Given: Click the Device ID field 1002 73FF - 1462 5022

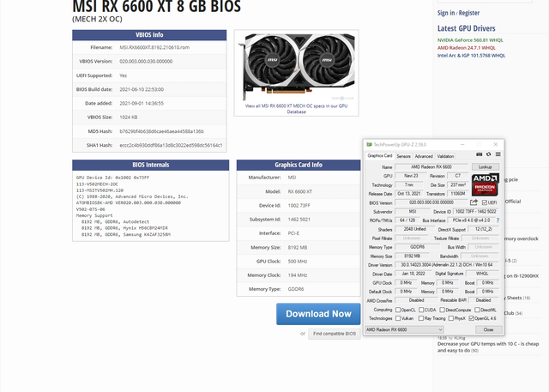Looking at the screenshot, I should click(475, 211).
